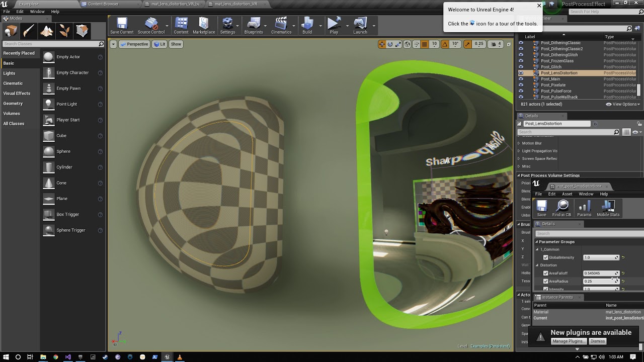Expand the Motion Blur section
Screen dimensions: 644x362
[x=519, y=143]
